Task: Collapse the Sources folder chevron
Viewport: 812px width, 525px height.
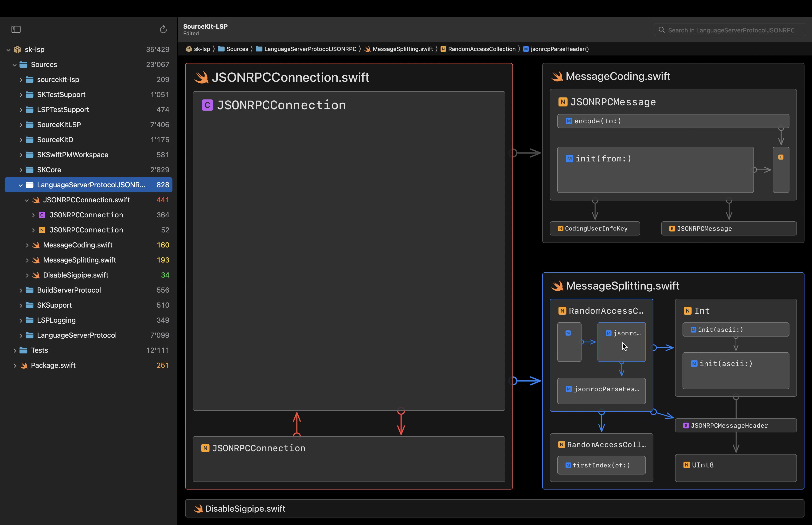Action: click(15, 65)
